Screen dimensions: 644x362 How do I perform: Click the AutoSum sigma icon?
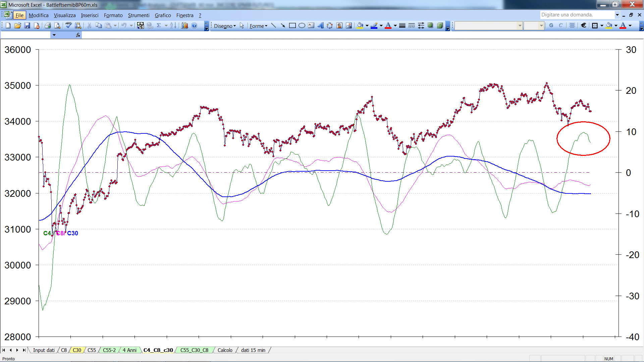point(159,25)
